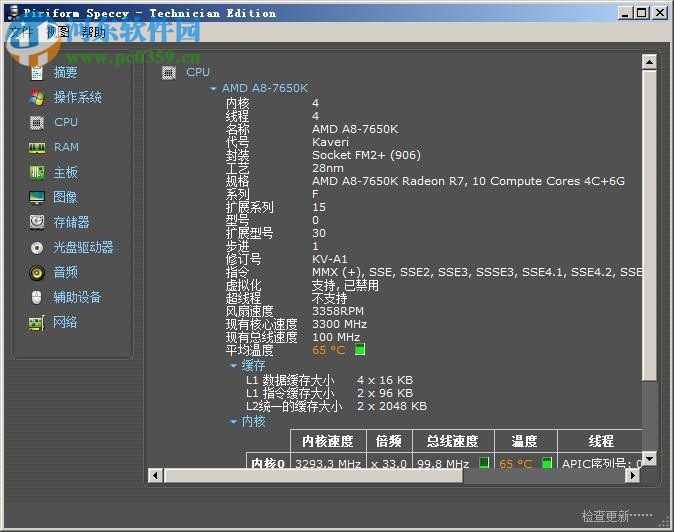Viewport: 674px width, 532px height.
Task: Click the 4 x 16 KB L1 data value
Action: click(x=385, y=380)
